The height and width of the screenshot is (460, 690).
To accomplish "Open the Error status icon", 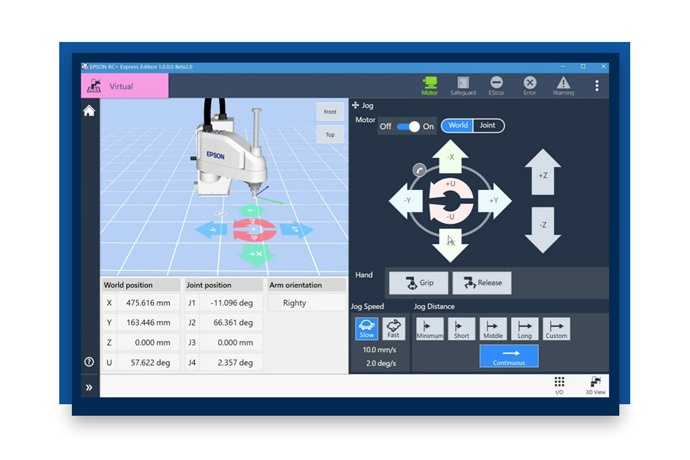I will (530, 86).
